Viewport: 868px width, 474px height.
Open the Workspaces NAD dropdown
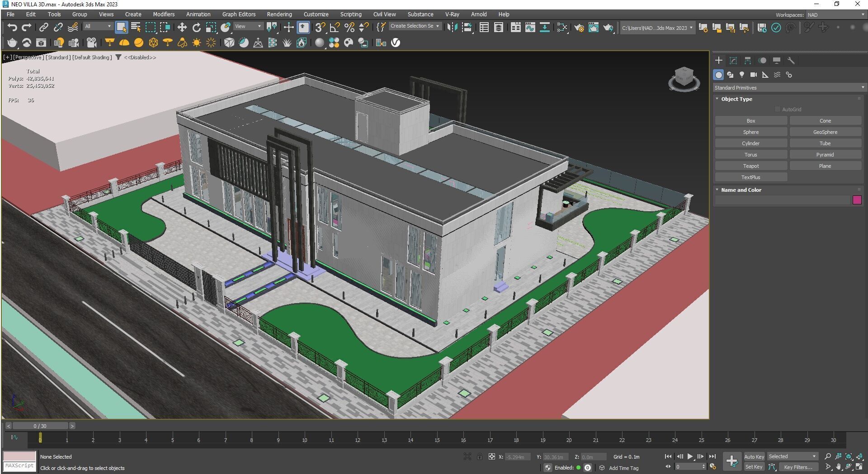pyautogui.click(x=836, y=14)
